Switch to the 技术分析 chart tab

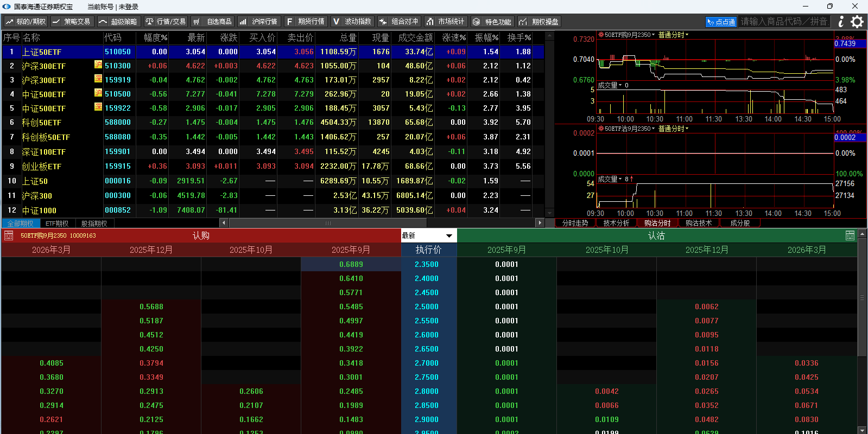pyautogui.click(x=616, y=223)
